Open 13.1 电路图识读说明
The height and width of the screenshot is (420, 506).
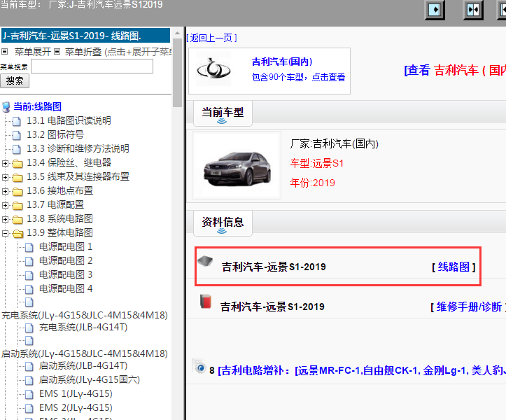pos(69,120)
